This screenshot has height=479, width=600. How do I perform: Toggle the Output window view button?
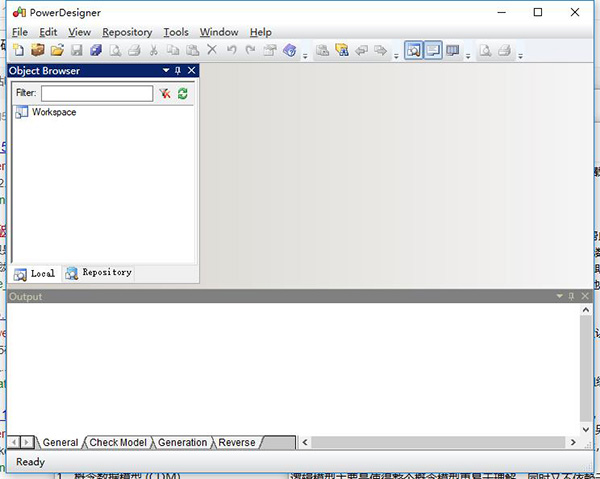click(x=433, y=50)
